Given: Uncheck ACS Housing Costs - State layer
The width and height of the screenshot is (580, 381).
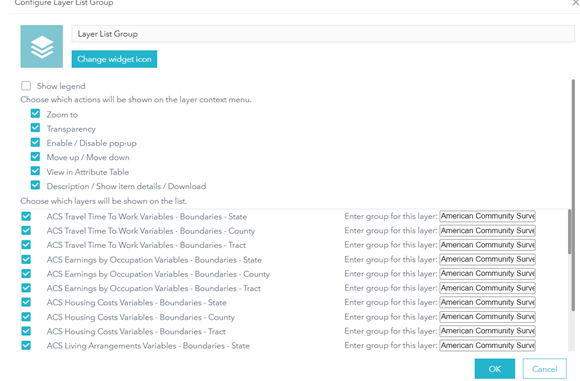Looking at the screenshot, I should [26, 303].
